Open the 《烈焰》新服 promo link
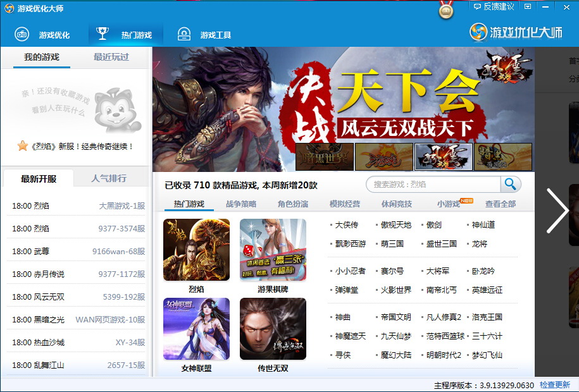This screenshot has width=579, height=392. click(x=81, y=146)
